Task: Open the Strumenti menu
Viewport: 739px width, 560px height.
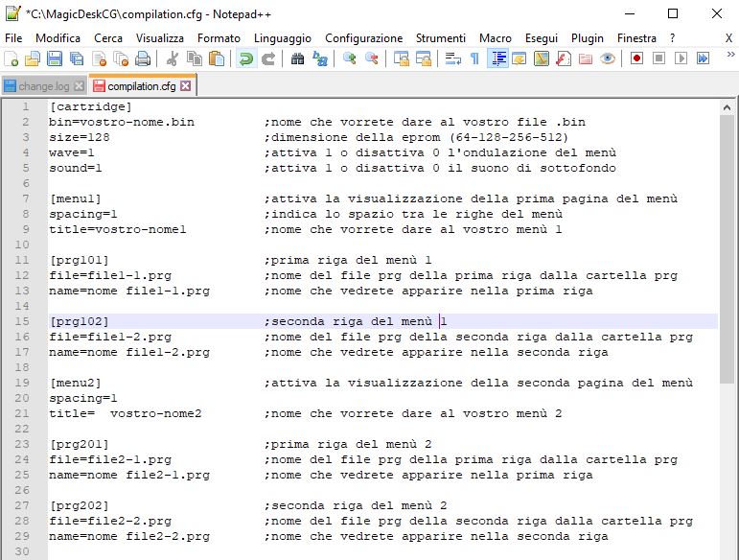Action: click(x=441, y=38)
